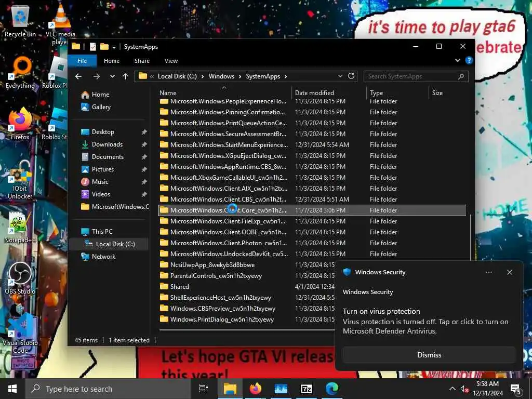
Task: Open Videos in navigation pane
Action: (x=101, y=194)
